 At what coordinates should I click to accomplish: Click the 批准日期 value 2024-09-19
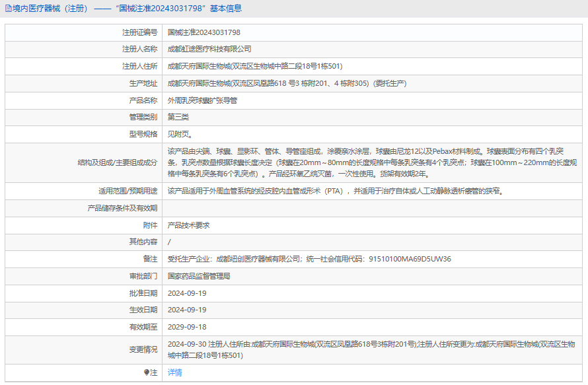(x=187, y=293)
